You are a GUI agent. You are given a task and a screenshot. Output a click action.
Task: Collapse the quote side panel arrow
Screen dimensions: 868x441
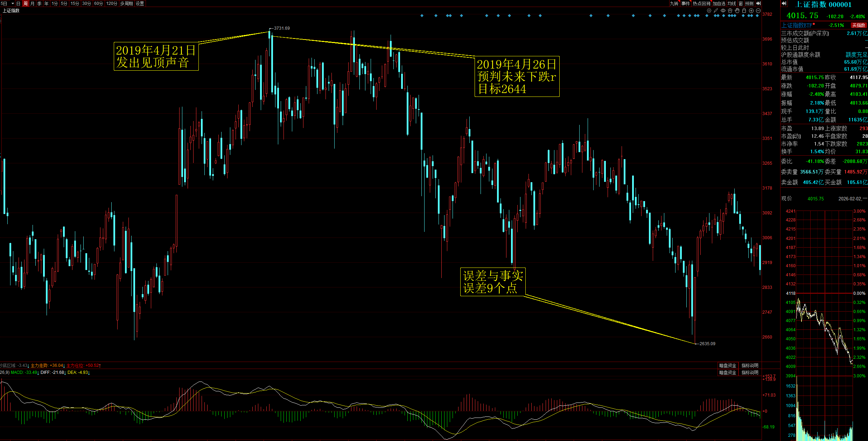coord(784,3)
